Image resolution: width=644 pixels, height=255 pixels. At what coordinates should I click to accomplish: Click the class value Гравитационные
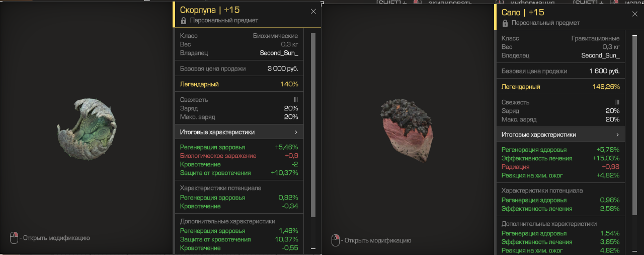click(595, 38)
